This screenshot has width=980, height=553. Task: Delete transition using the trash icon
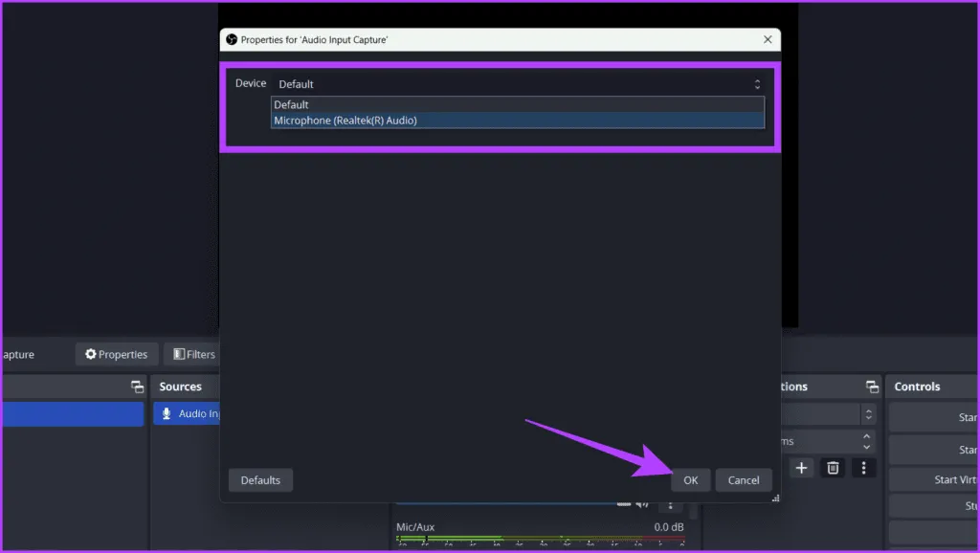coord(833,468)
